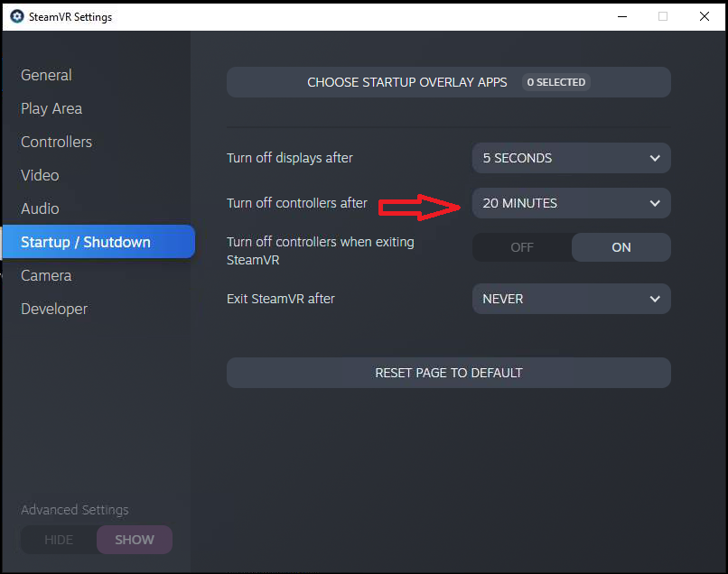Hide Advanced Settings using HIDE toggle

point(59,540)
